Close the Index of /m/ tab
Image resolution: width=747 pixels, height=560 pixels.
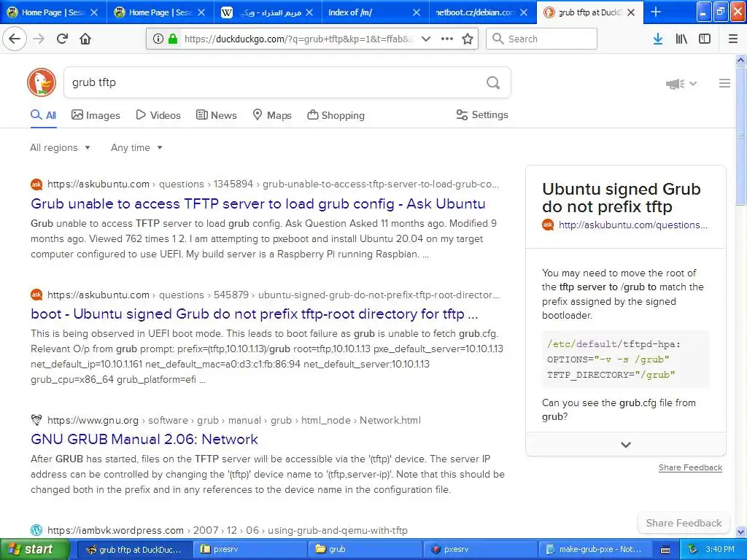pos(417,12)
